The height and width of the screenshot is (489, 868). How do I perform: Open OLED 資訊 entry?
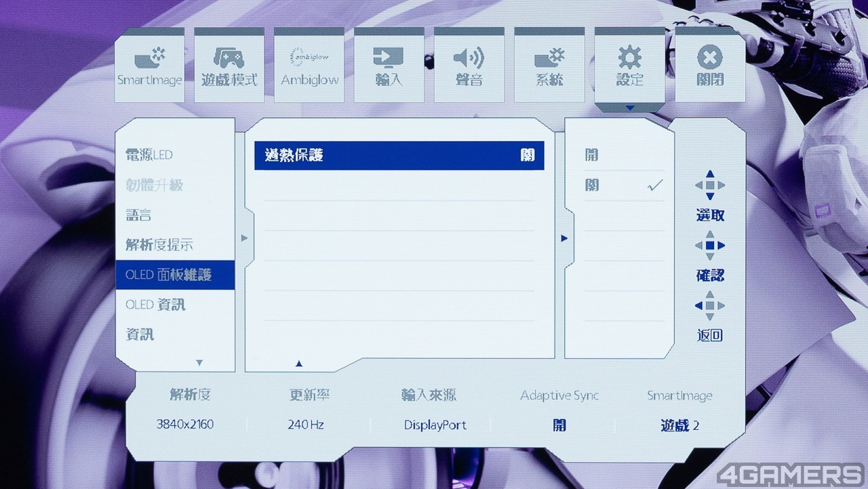click(175, 305)
